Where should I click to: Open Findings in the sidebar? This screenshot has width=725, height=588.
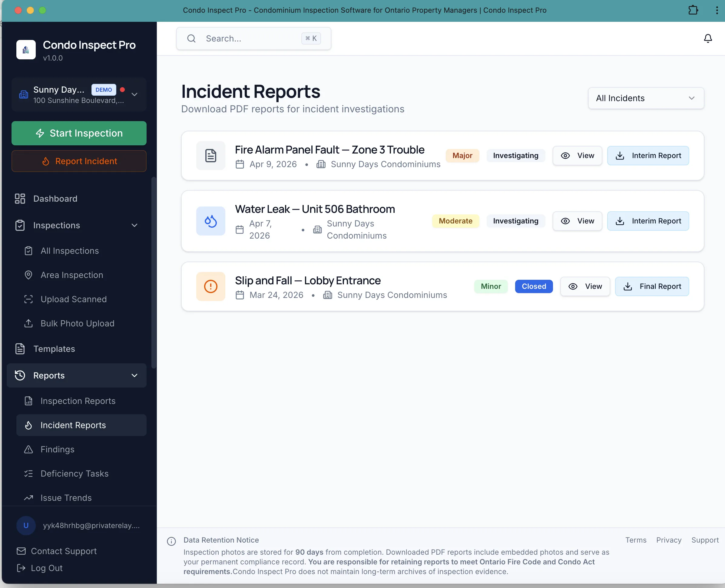point(81,449)
